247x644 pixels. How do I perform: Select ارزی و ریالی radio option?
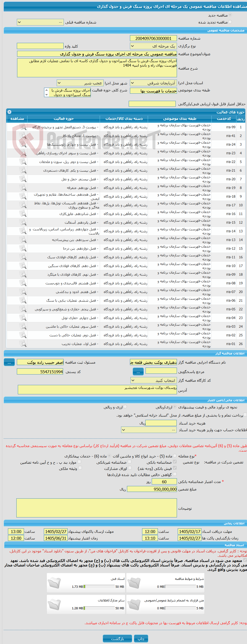[x=125, y=407]
